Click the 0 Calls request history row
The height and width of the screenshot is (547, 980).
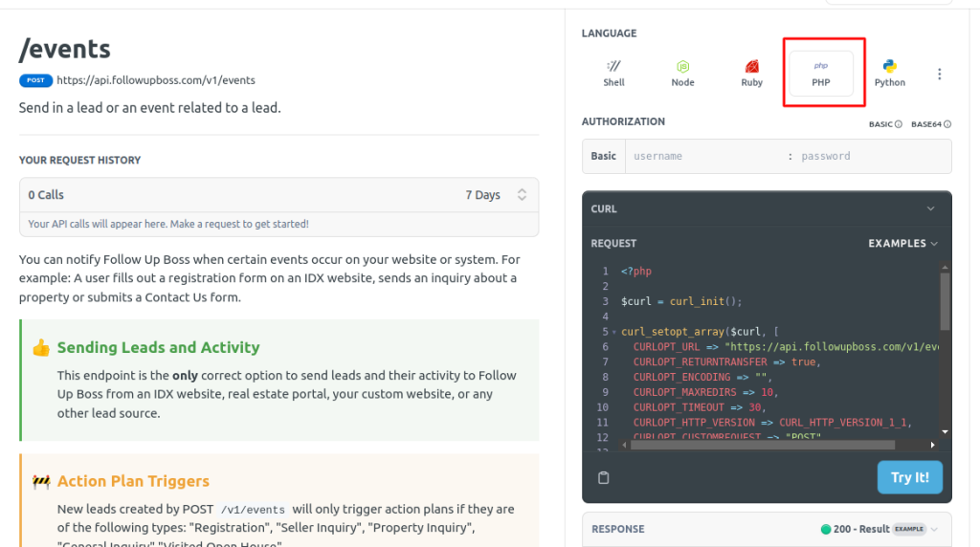point(239,194)
